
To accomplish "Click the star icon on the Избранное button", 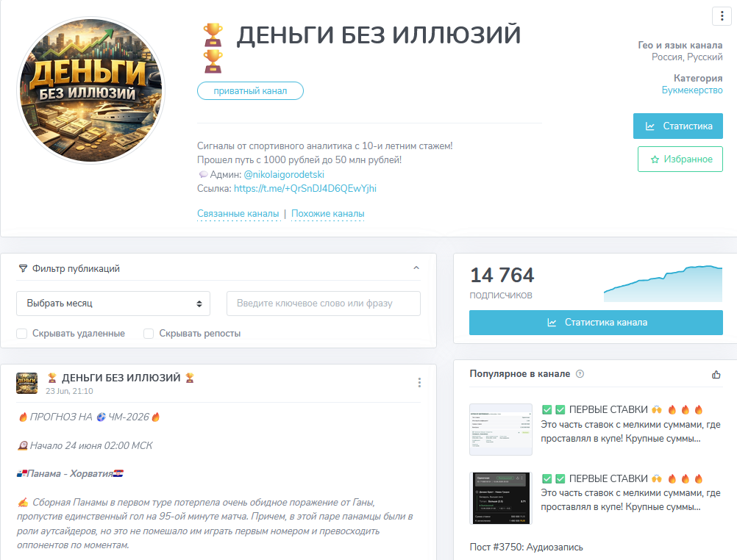I will click(x=655, y=159).
